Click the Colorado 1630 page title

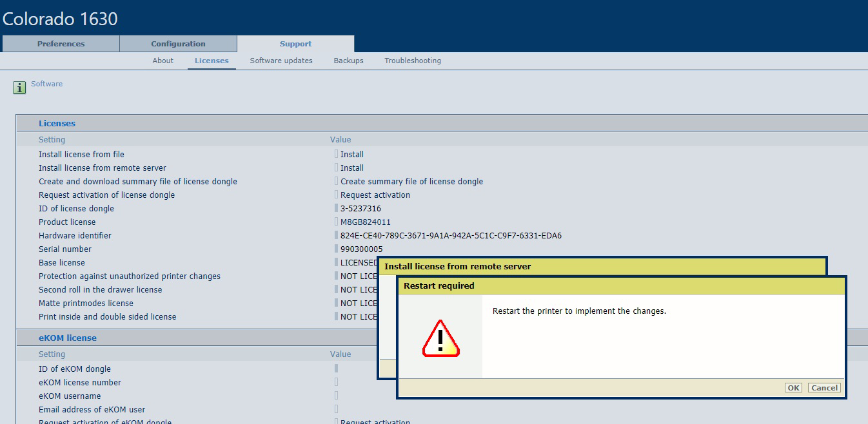point(60,19)
